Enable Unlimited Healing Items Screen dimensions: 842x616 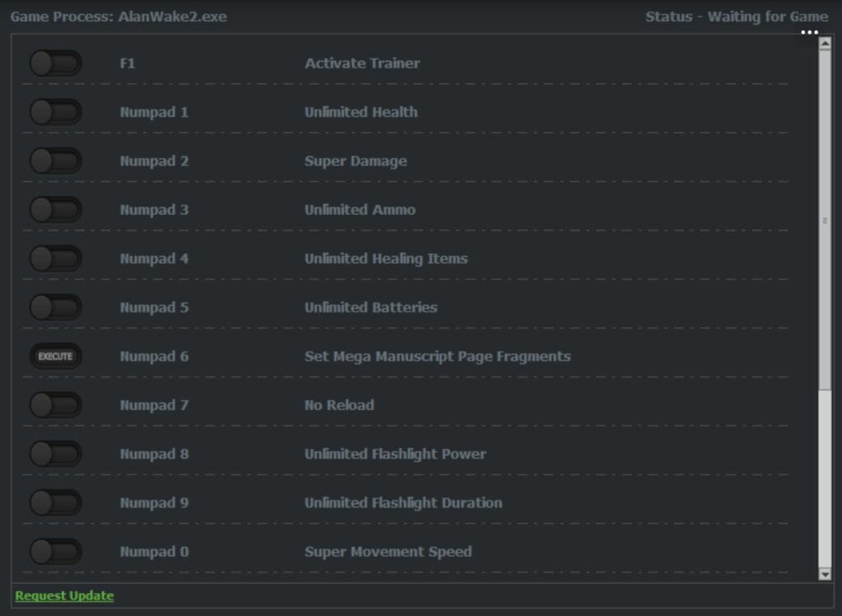click(55, 258)
